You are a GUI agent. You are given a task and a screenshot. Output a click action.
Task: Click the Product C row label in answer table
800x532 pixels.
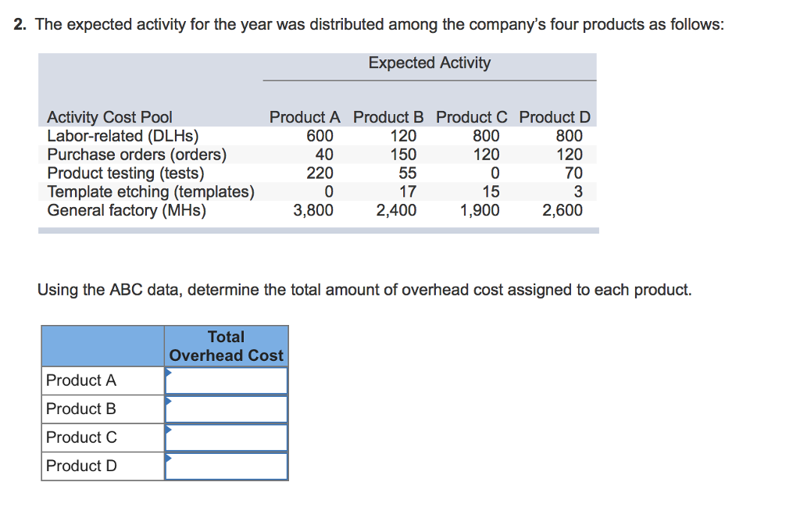[81, 437]
